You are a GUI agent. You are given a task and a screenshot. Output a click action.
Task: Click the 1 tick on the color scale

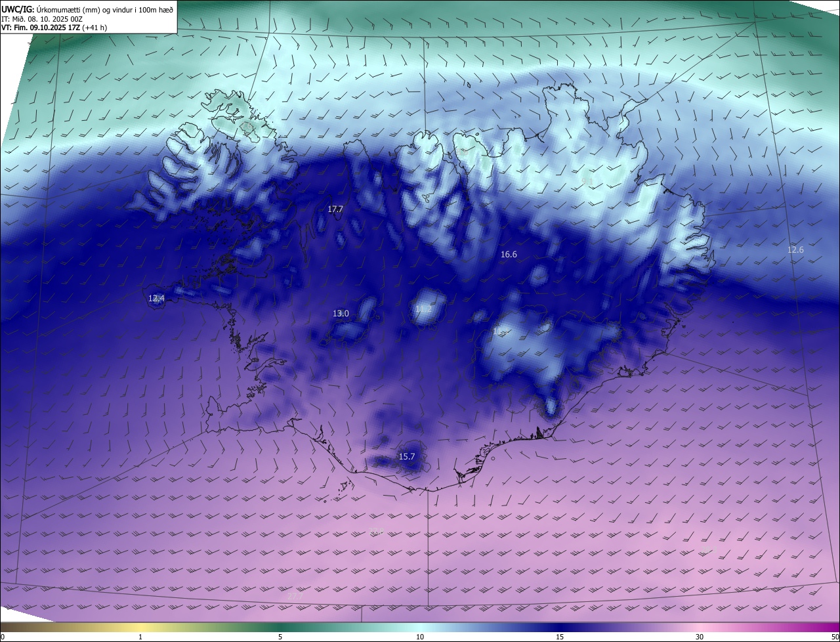pyautogui.click(x=140, y=637)
